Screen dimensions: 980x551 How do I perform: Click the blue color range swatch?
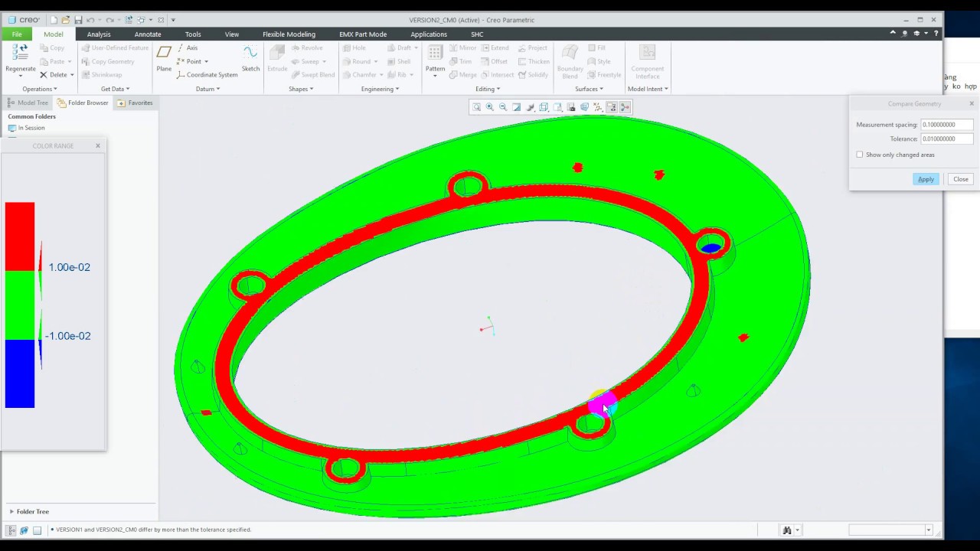click(20, 373)
